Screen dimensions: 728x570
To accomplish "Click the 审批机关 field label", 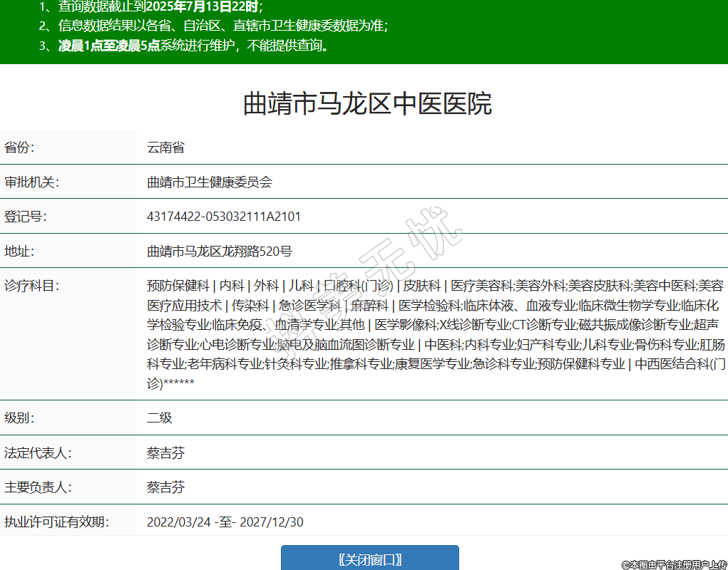I will (x=31, y=182).
